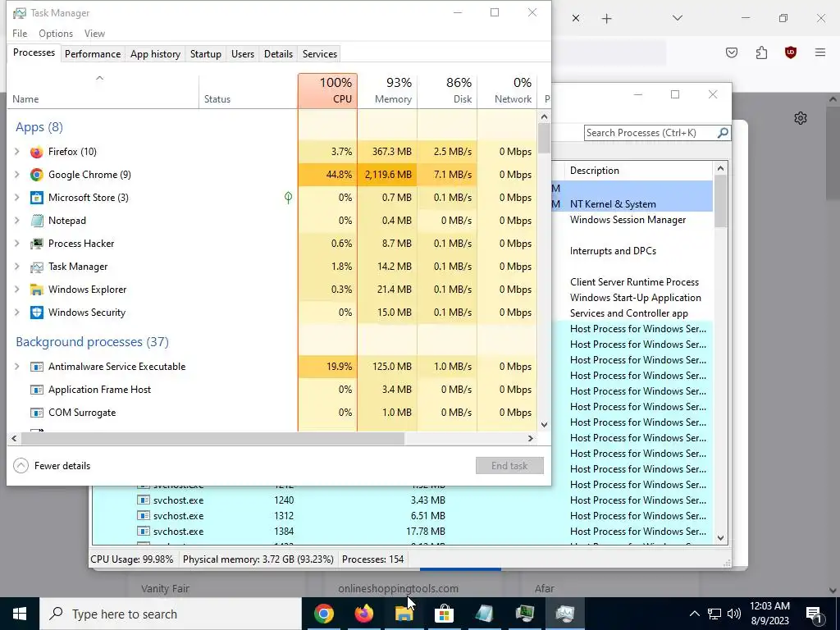Expand the Task Manager app entry
Image resolution: width=840 pixels, height=630 pixels.
pos(17,267)
